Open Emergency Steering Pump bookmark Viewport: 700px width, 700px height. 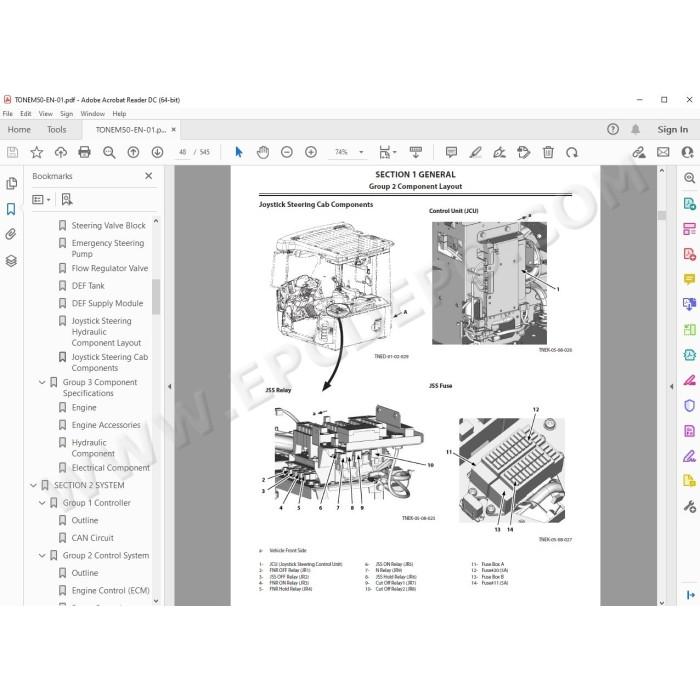[108, 249]
